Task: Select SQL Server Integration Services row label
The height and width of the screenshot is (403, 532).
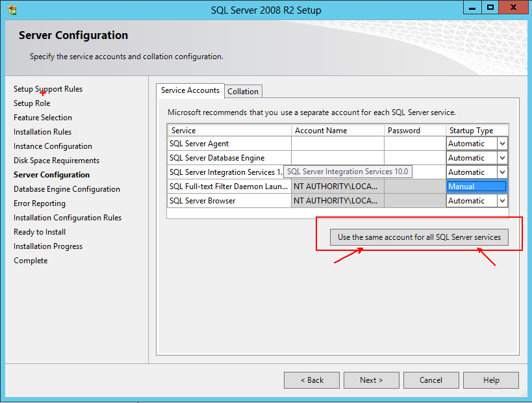Action: [x=225, y=172]
